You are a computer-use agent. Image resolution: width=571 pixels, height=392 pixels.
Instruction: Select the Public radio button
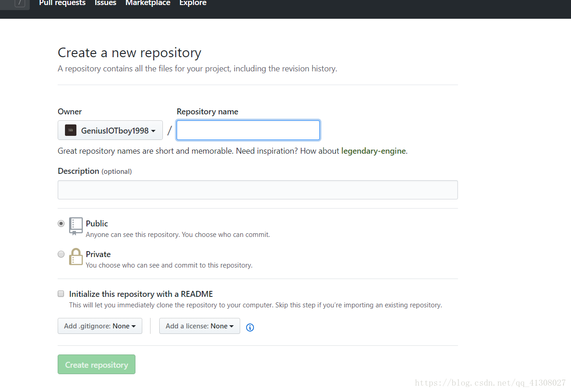point(61,224)
